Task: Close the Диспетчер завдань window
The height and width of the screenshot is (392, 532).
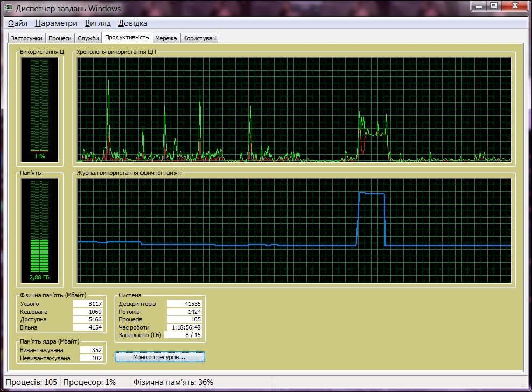Action: click(515, 6)
